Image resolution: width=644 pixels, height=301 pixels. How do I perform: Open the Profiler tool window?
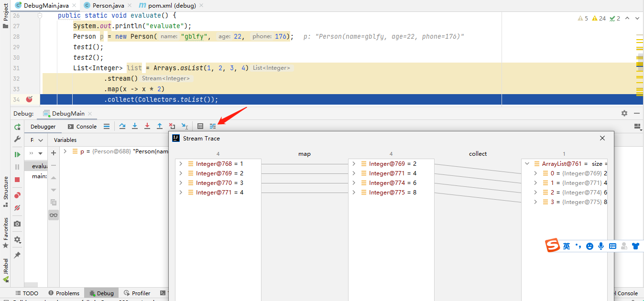tap(137, 293)
